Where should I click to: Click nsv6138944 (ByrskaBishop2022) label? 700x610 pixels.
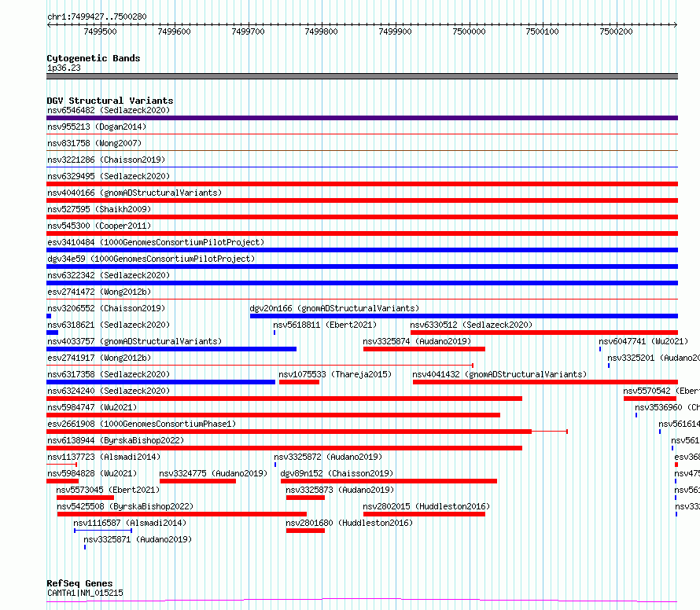coord(116,440)
